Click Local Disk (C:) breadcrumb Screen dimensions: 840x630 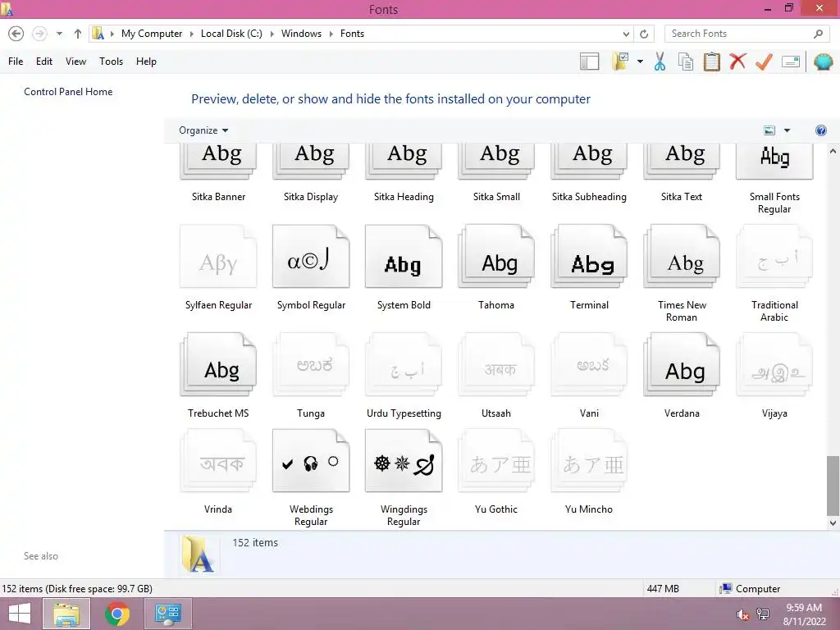coord(231,34)
